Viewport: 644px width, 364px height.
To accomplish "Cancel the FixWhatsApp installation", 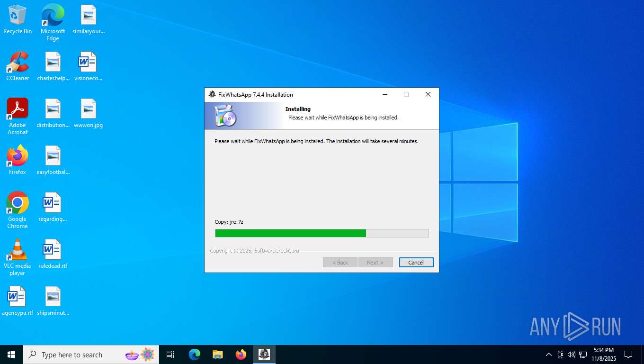I will coord(416,263).
